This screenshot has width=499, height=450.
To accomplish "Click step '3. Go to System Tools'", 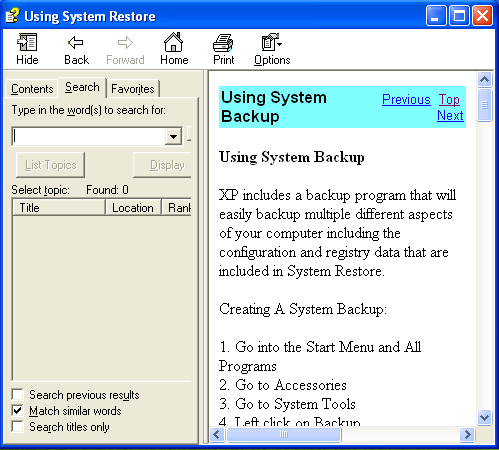I will coord(287,404).
